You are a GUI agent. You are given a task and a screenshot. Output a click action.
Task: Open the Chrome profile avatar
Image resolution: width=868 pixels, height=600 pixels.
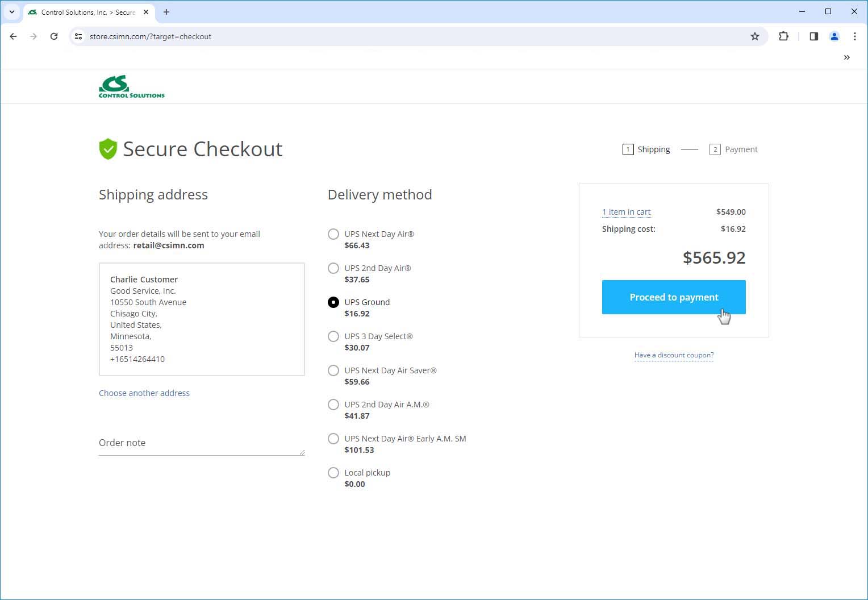pyautogui.click(x=834, y=36)
